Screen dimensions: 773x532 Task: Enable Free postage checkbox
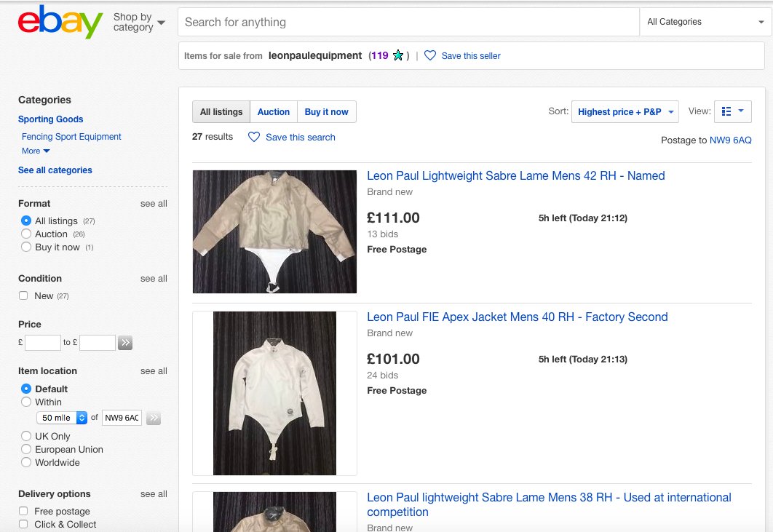23,511
